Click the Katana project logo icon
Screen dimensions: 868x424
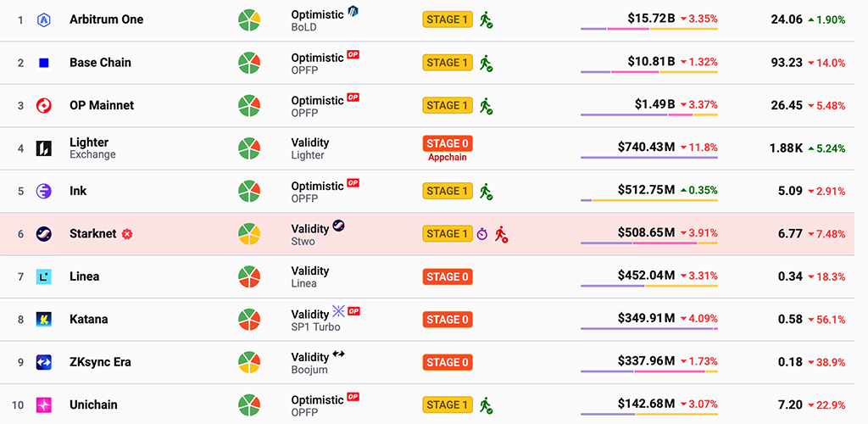coord(44,320)
